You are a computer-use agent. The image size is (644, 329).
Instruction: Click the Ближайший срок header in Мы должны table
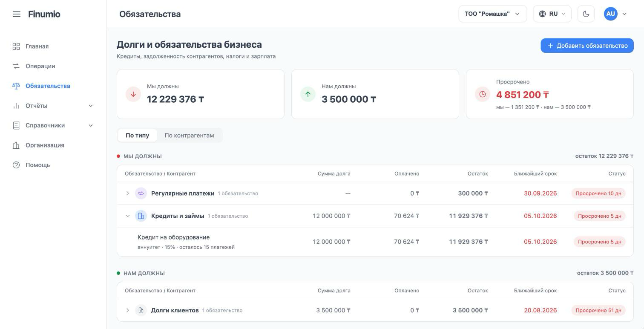[535, 173]
